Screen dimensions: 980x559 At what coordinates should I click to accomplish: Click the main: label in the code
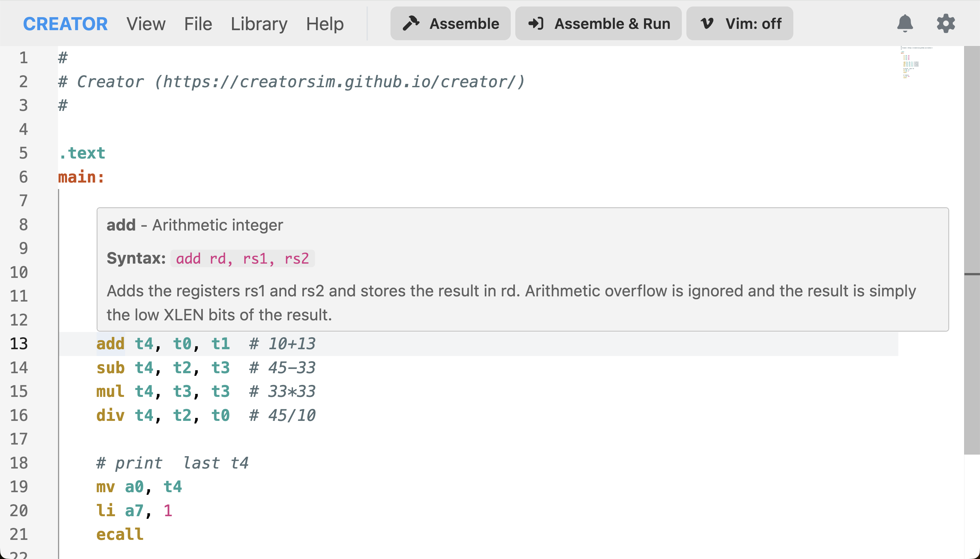click(81, 177)
